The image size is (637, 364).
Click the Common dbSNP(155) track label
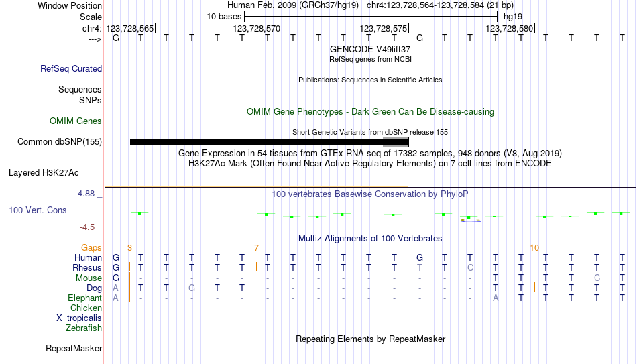point(59,142)
